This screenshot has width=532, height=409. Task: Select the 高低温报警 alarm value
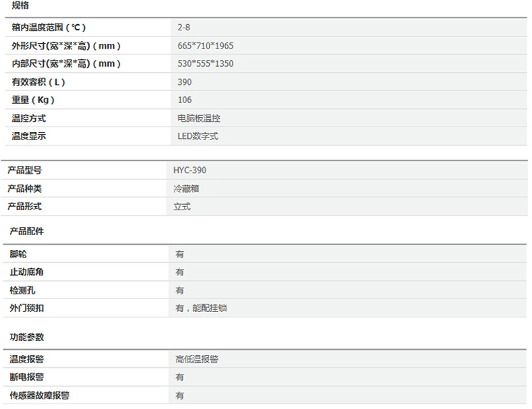click(197, 359)
